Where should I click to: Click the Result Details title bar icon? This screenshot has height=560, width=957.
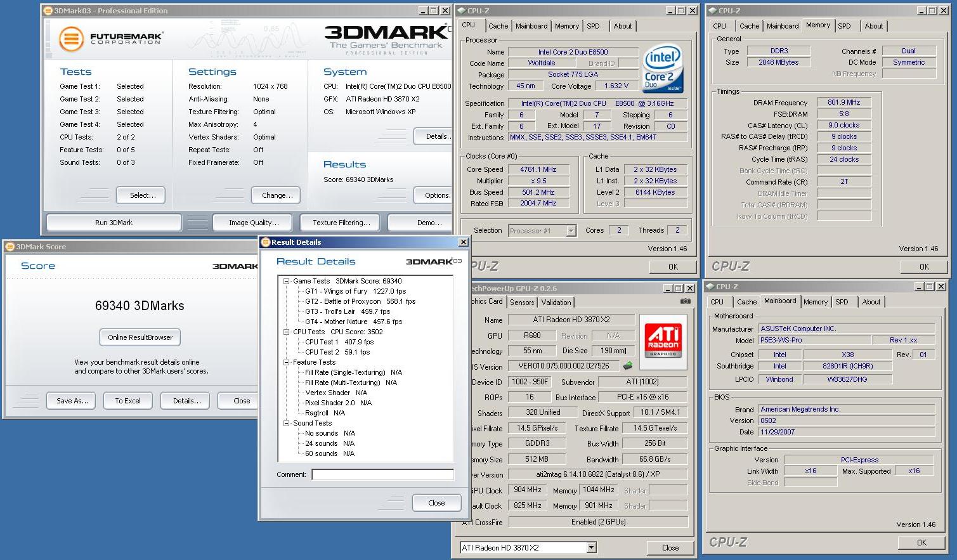pyautogui.click(x=266, y=242)
